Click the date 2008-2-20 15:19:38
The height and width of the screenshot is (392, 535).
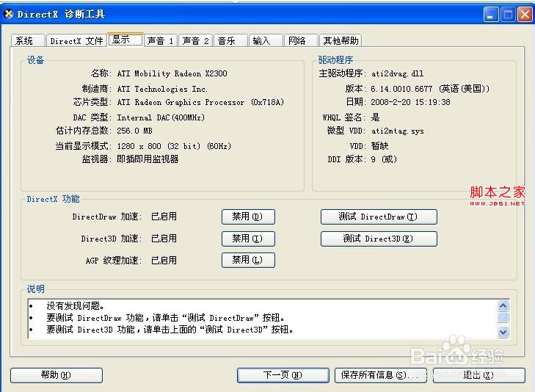click(410, 102)
